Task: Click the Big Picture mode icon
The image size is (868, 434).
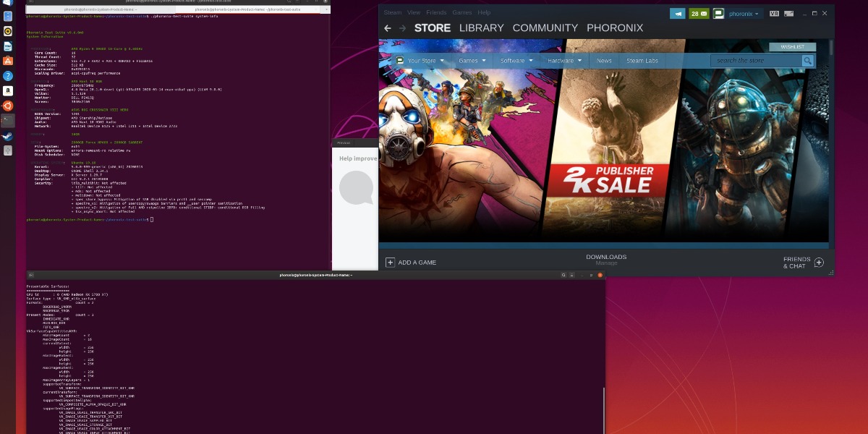Action: pyautogui.click(x=790, y=13)
